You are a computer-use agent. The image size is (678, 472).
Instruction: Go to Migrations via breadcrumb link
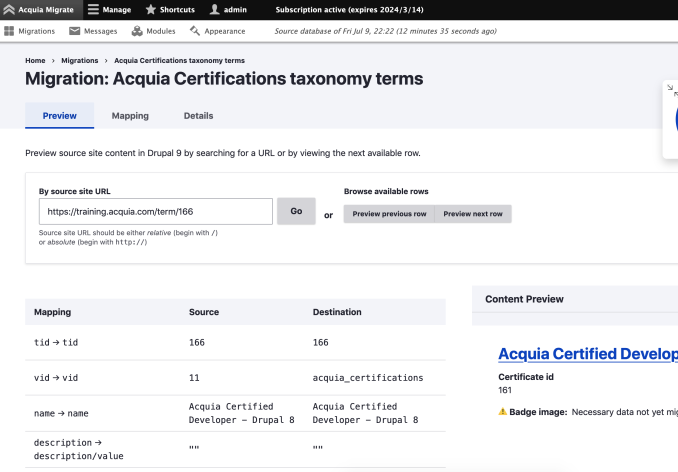80,61
